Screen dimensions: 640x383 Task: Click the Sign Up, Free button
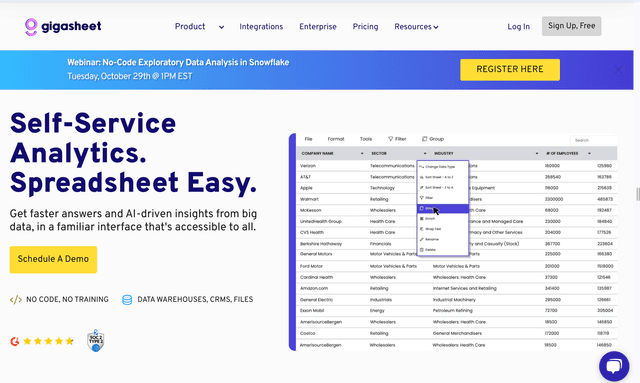tap(571, 26)
